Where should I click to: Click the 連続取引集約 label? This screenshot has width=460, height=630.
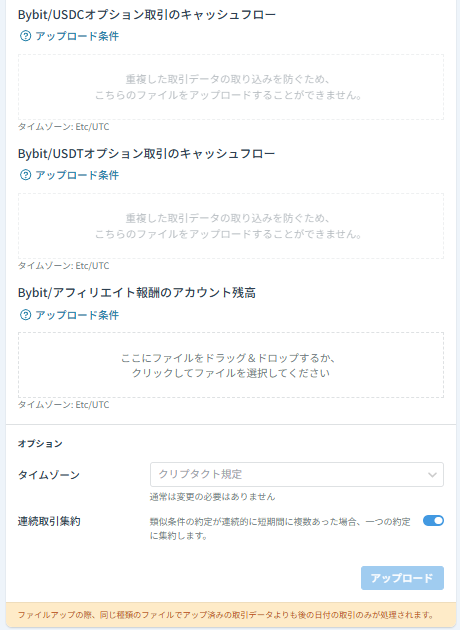49,521
